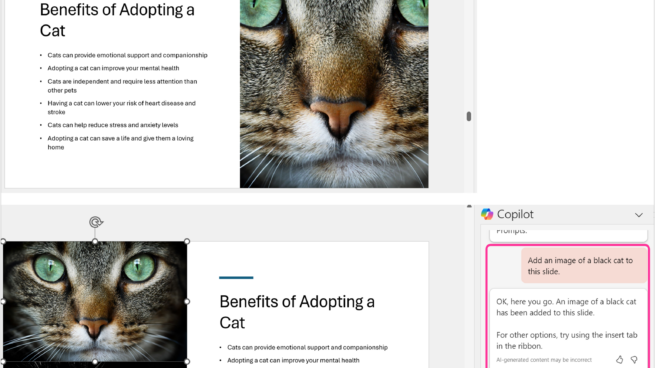This screenshot has width=655, height=368.
Task: Select the large cat photo on upper slide
Action: click(x=334, y=94)
